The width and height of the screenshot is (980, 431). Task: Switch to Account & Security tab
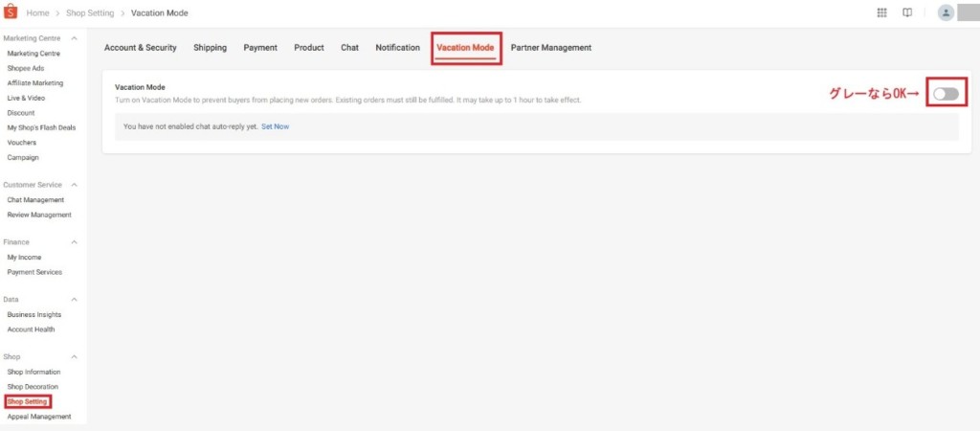[x=141, y=48]
